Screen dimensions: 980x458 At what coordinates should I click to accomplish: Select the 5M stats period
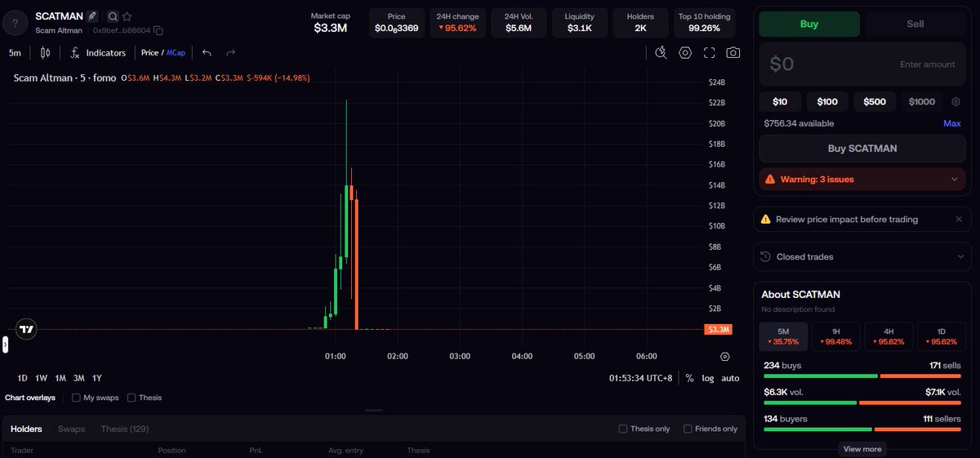[783, 336]
